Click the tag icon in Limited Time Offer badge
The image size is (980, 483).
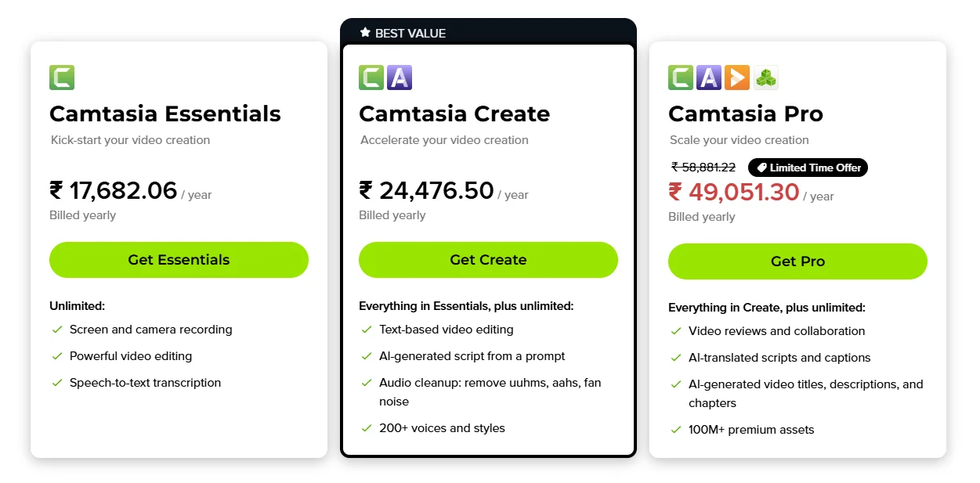click(762, 168)
